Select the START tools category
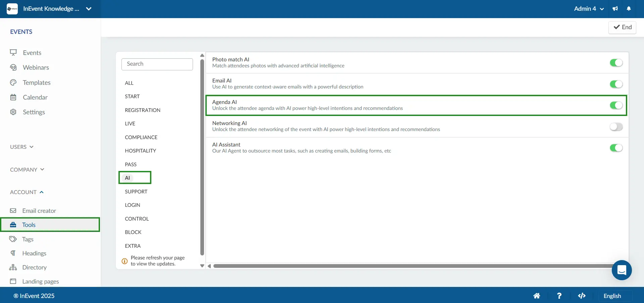The height and width of the screenshot is (303, 644). (132, 97)
